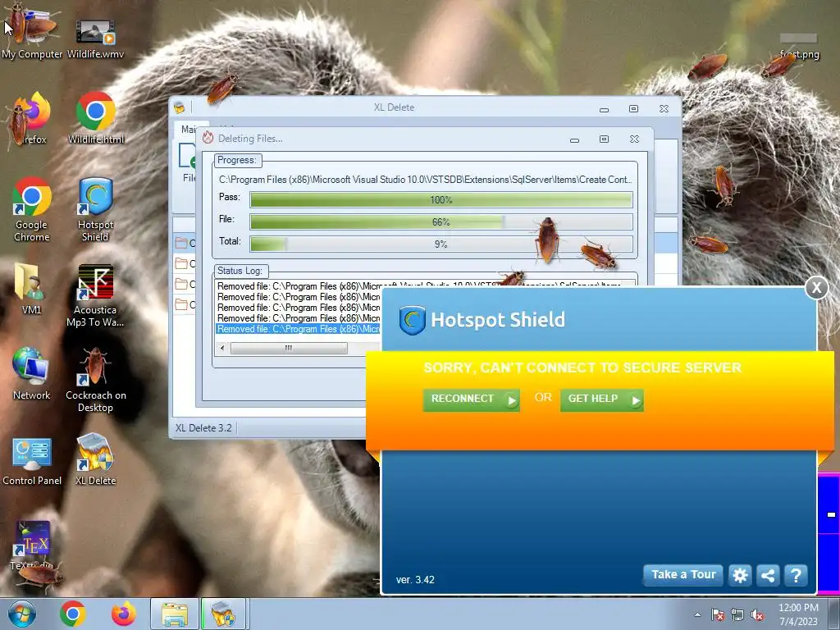Click the status log horizontal scrollbar thumb
840x630 pixels.
click(289, 348)
